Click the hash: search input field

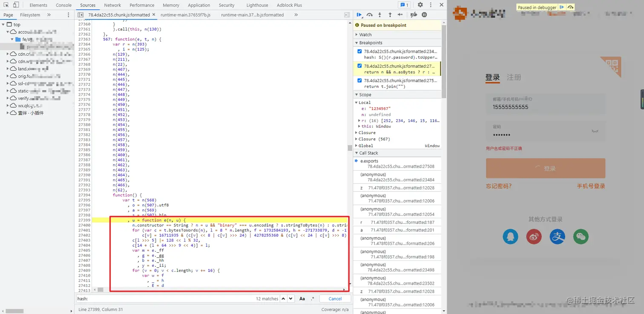click(x=165, y=299)
